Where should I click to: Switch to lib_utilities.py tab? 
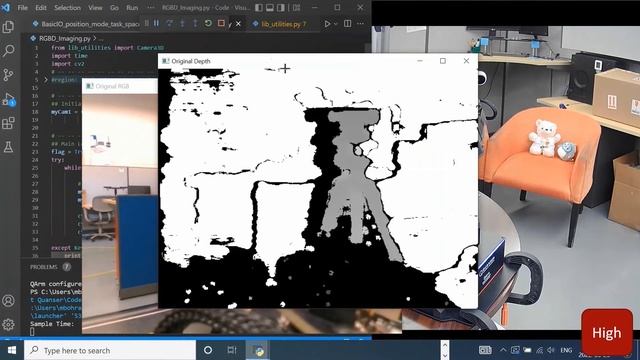(x=280, y=24)
